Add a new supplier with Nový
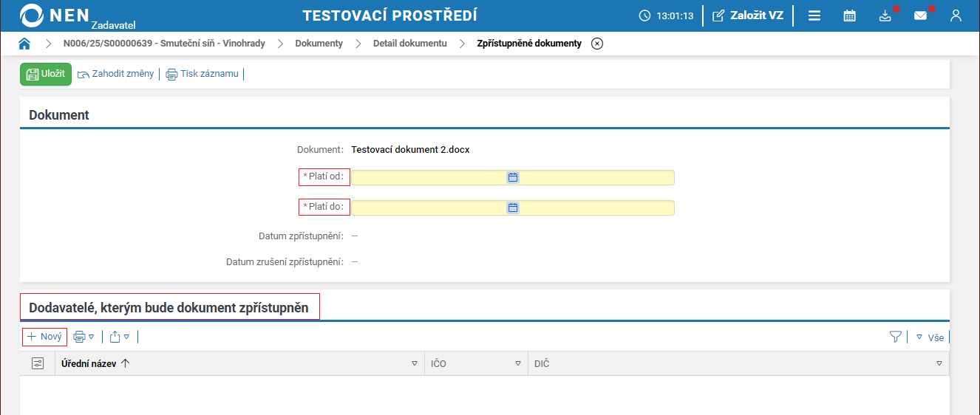 (x=44, y=337)
